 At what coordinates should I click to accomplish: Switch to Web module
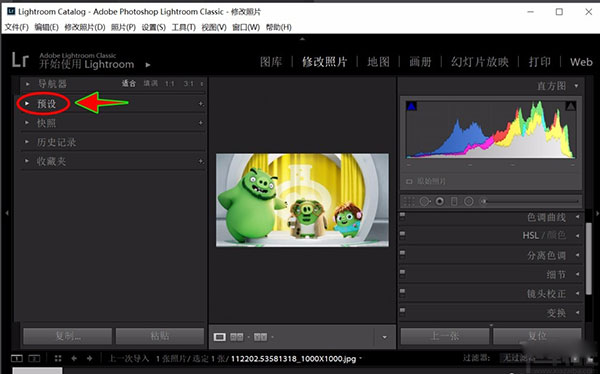point(581,62)
